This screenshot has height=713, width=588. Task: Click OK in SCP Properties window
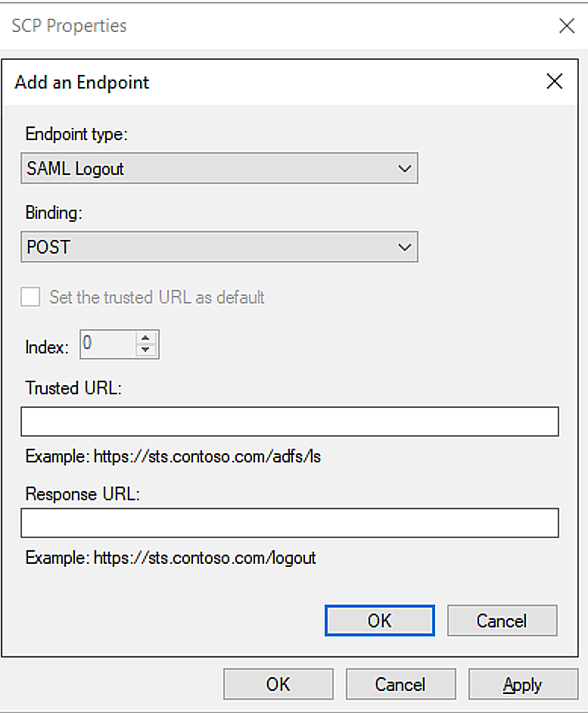click(x=278, y=684)
